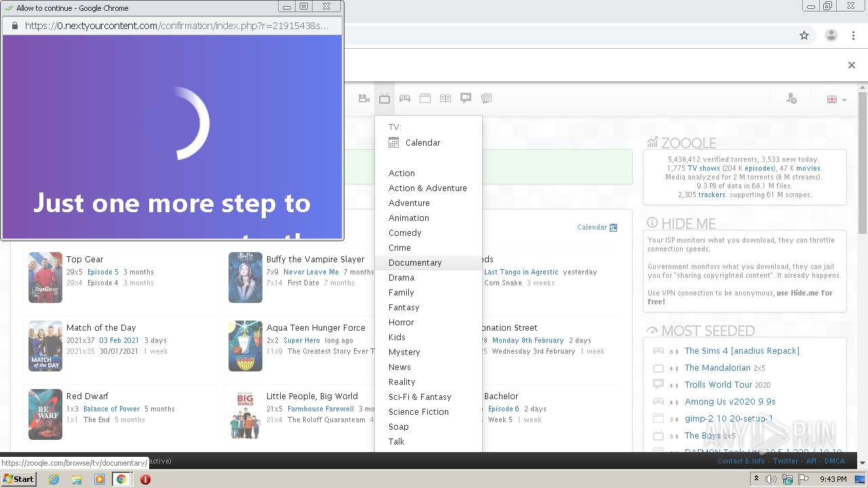The image size is (868, 488).
Task: Click popup window address bar URL
Action: coord(176,26)
